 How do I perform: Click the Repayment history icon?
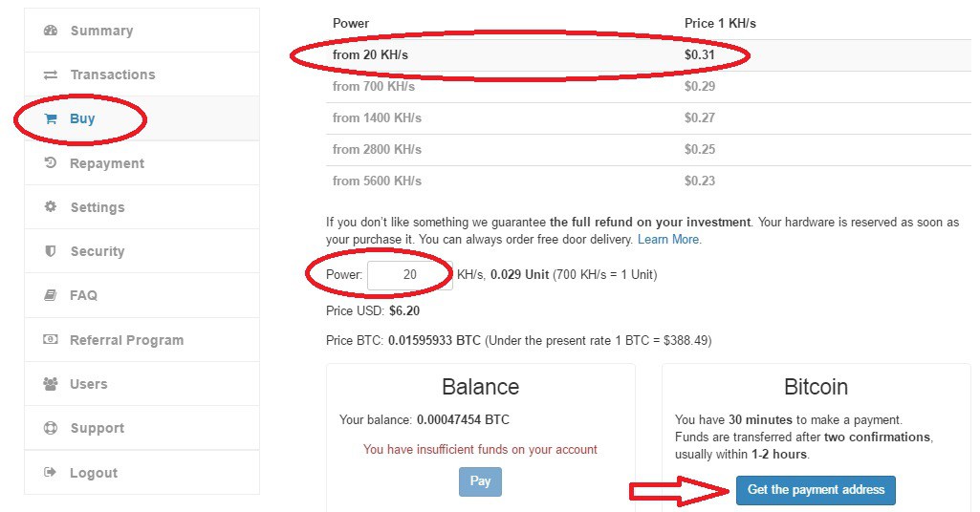tap(51, 163)
